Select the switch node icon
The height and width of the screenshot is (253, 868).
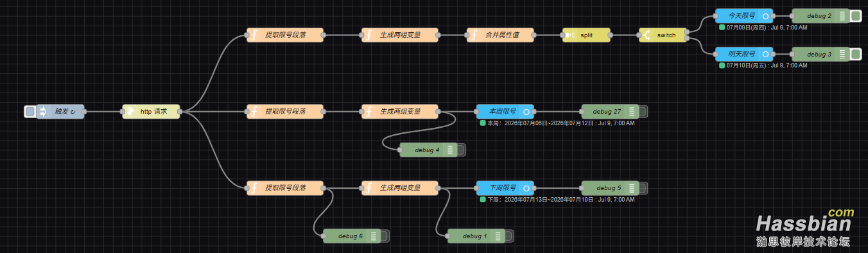coord(647,35)
